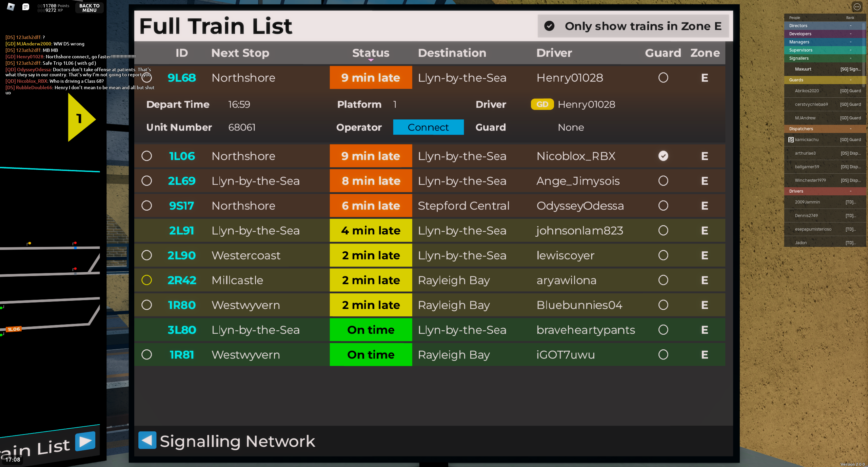Viewport: 868px width, 467px height.
Task: Sort by the Destination column header
Action: 452,53
